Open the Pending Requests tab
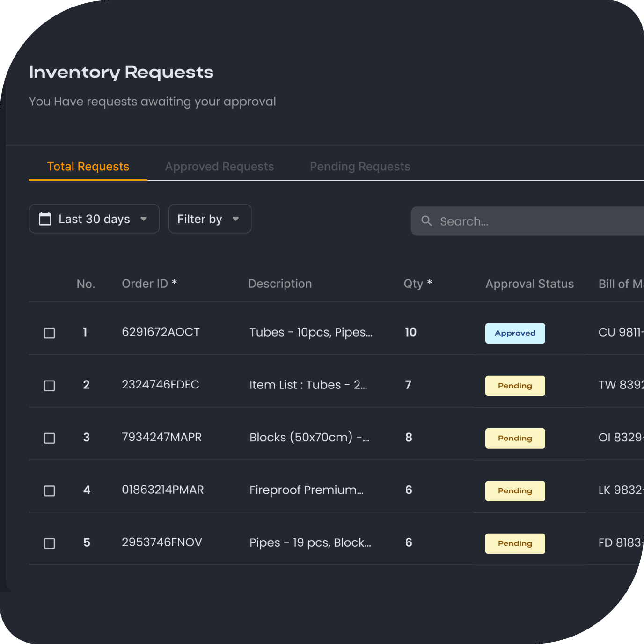 pyautogui.click(x=360, y=167)
